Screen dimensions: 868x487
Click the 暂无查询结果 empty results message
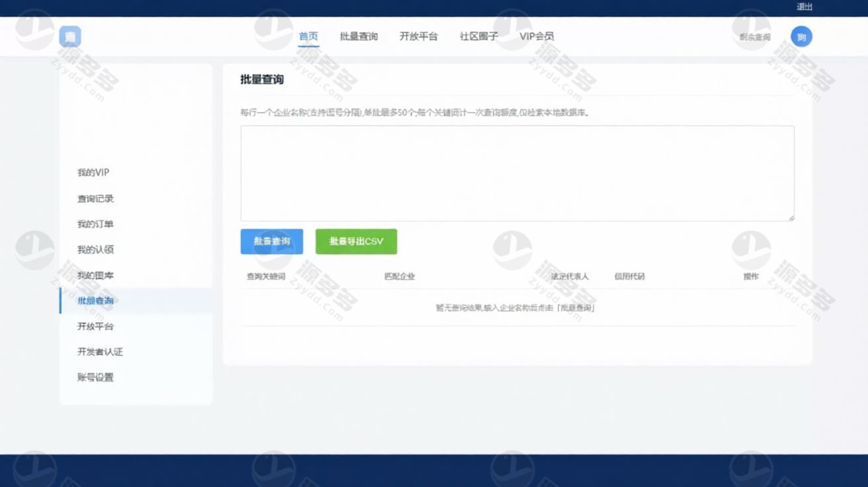point(515,308)
